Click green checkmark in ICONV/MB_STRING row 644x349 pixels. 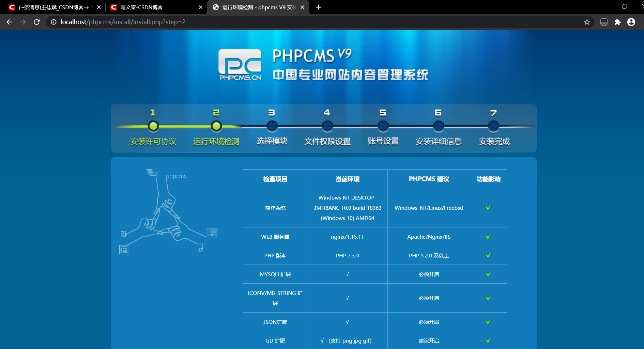coord(489,298)
